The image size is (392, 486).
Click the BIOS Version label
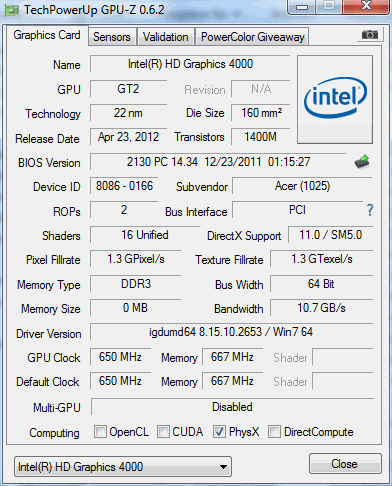pyautogui.click(x=49, y=163)
